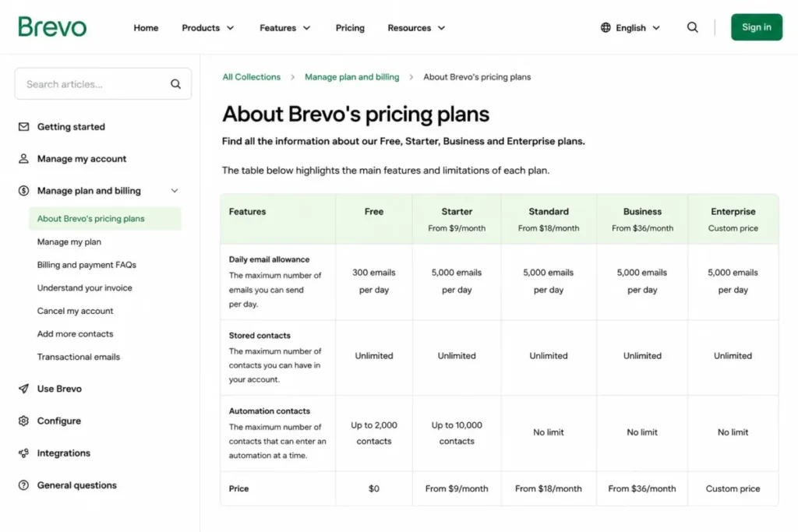Follow the Manage plan and billing breadcrumb
Screen dimensions: 798x532
click(x=351, y=77)
